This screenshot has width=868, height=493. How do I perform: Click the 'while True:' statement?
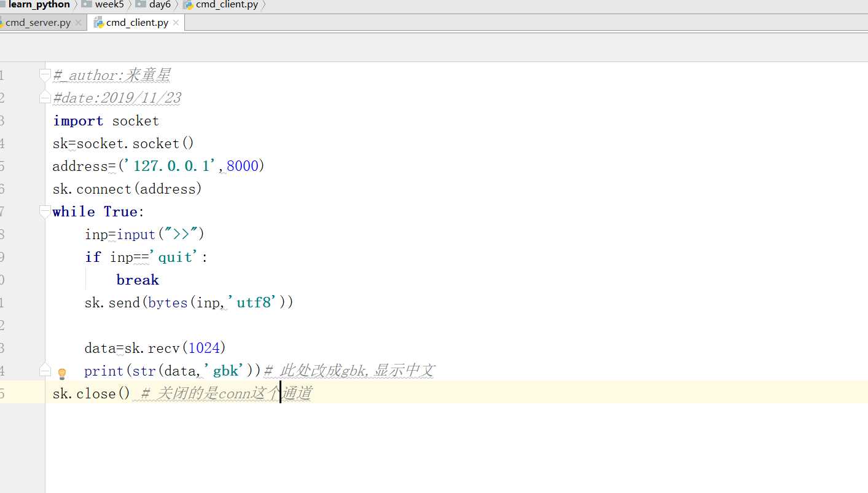click(98, 211)
